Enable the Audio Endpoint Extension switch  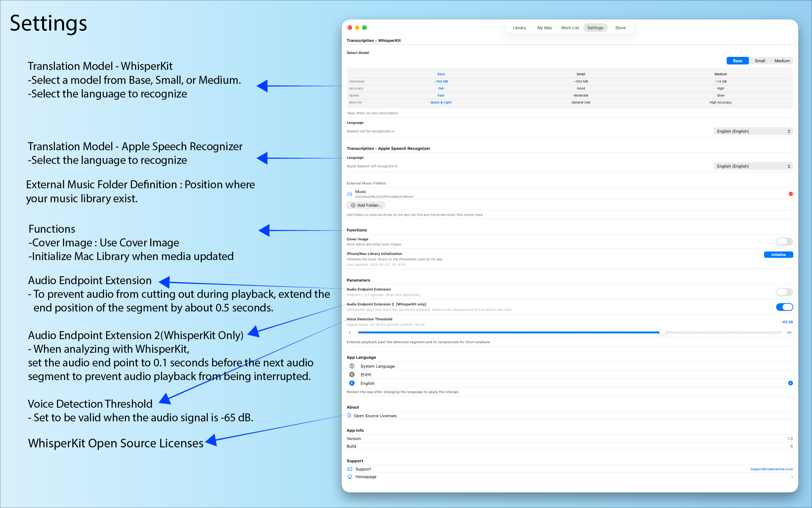click(784, 292)
